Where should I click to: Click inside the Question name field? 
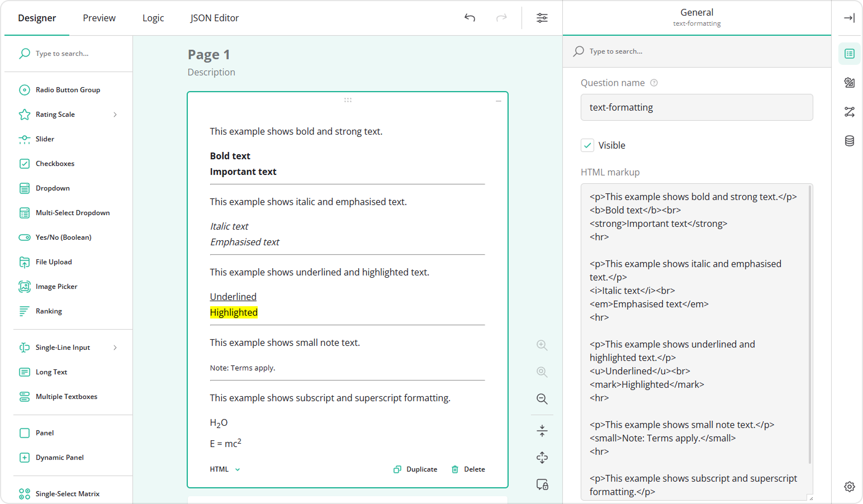(696, 107)
